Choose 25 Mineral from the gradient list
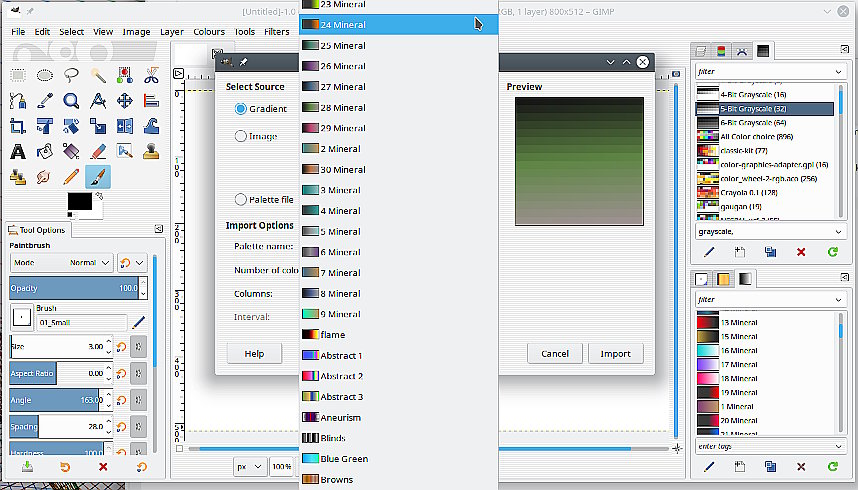The width and height of the screenshot is (858, 490). click(x=398, y=45)
